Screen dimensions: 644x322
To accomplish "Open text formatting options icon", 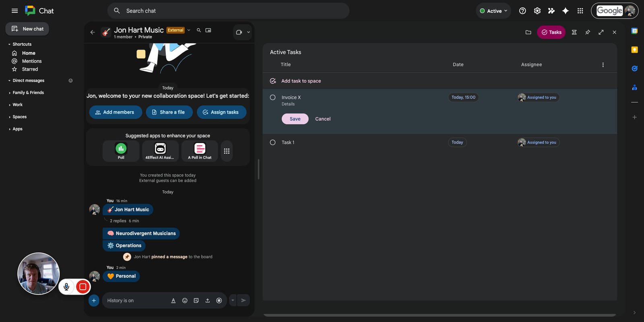I will point(173,301).
